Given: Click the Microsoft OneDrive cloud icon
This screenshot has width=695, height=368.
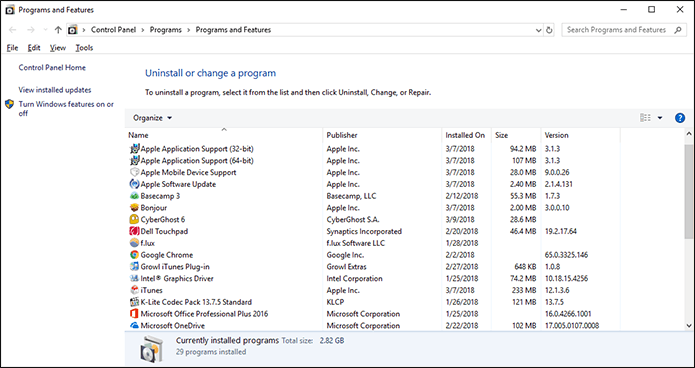Looking at the screenshot, I should [x=134, y=325].
